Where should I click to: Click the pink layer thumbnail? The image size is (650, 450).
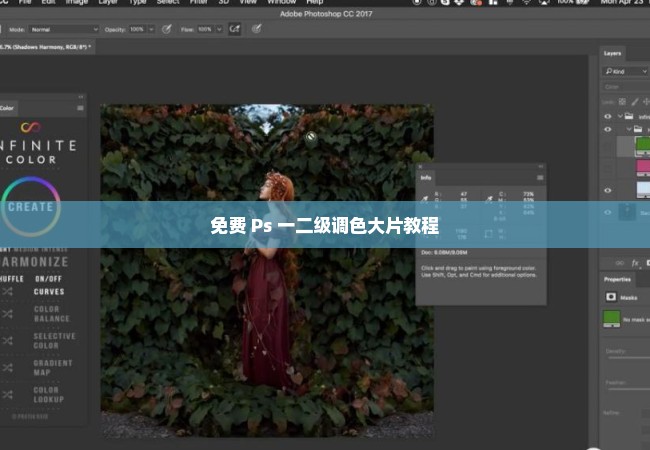(643, 168)
